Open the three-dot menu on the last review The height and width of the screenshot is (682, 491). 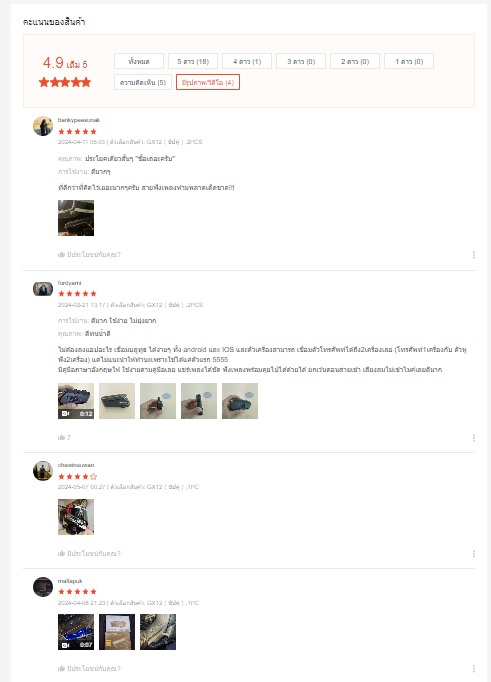click(x=474, y=668)
